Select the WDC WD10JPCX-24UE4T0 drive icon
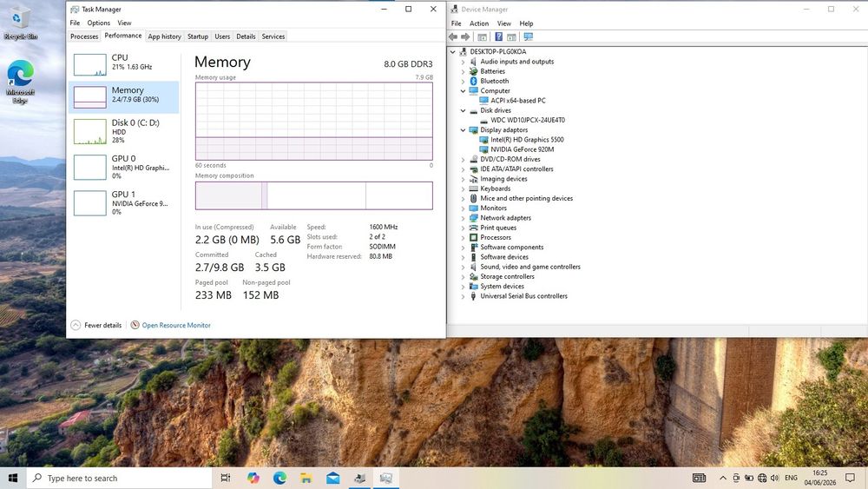The width and height of the screenshot is (868, 489). point(483,120)
